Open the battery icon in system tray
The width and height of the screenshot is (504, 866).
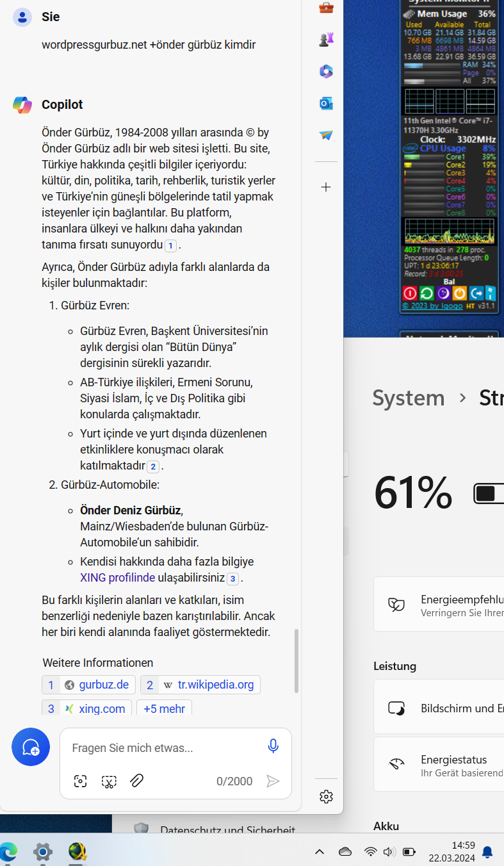409,852
